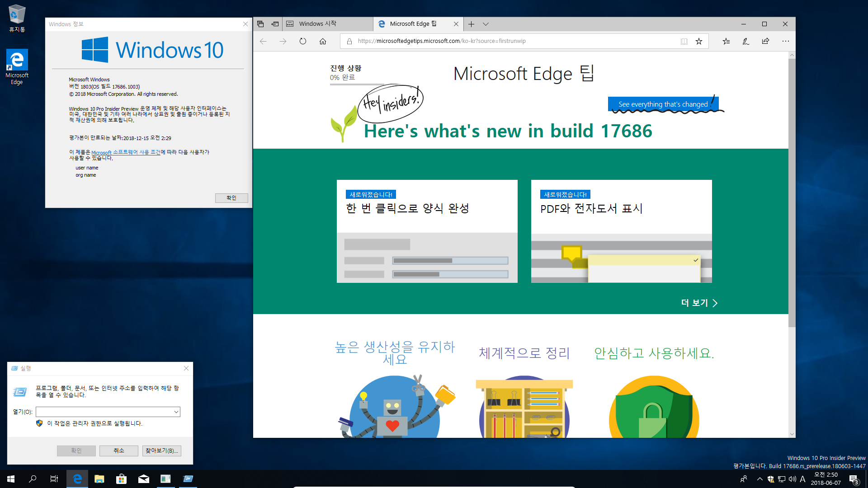Image resolution: width=868 pixels, height=488 pixels.
Task: Open Windows Defender tray icon
Action: (771, 479)
